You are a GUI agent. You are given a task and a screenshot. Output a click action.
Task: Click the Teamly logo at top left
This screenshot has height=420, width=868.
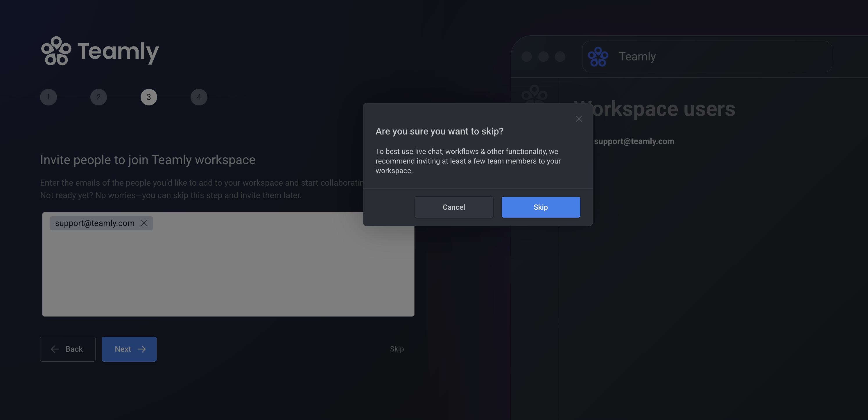pyautogui.click(x=100, y=51)
